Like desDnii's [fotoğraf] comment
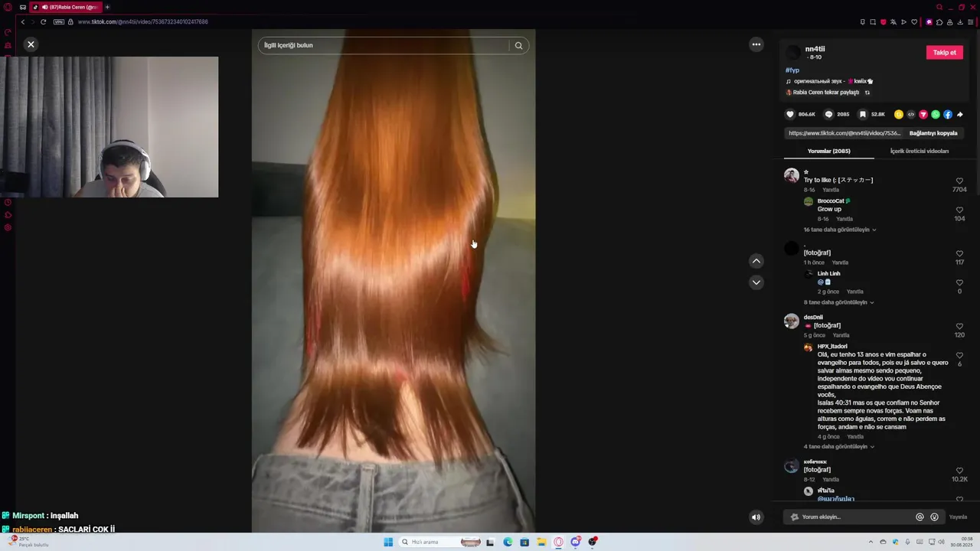 tap(959, 327)
